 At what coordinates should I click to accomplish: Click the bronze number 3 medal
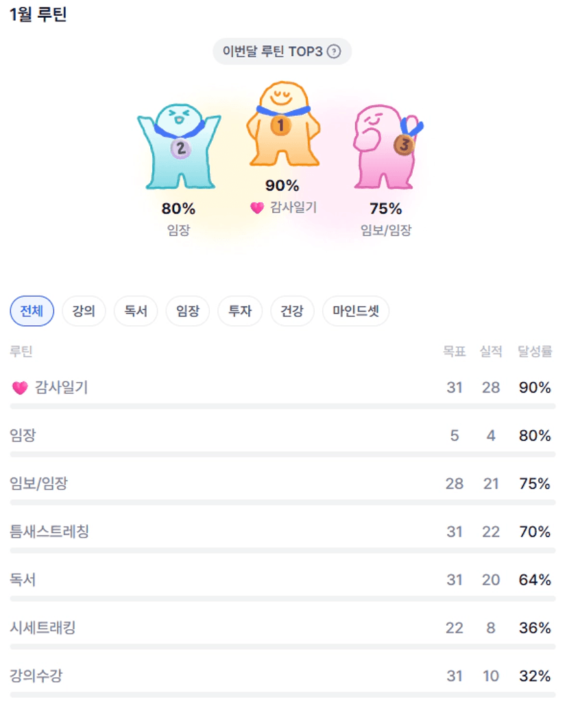point(404,145)
